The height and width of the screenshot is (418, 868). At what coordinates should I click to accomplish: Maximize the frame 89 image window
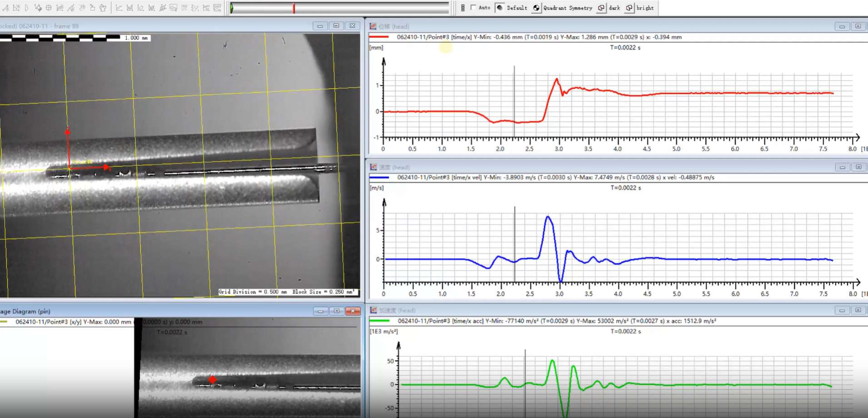pyautogui.click(x=336, y=26)
